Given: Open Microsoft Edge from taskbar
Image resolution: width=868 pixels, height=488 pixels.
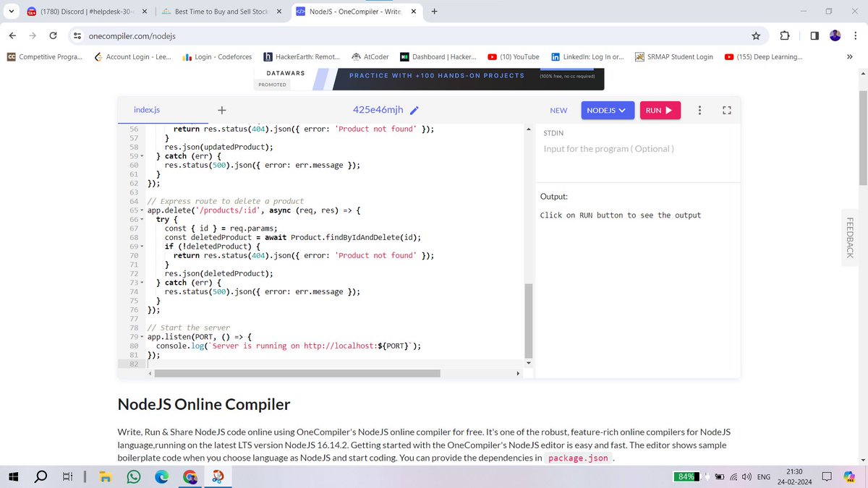Looking at the screenshot, I should pos(161,476).
